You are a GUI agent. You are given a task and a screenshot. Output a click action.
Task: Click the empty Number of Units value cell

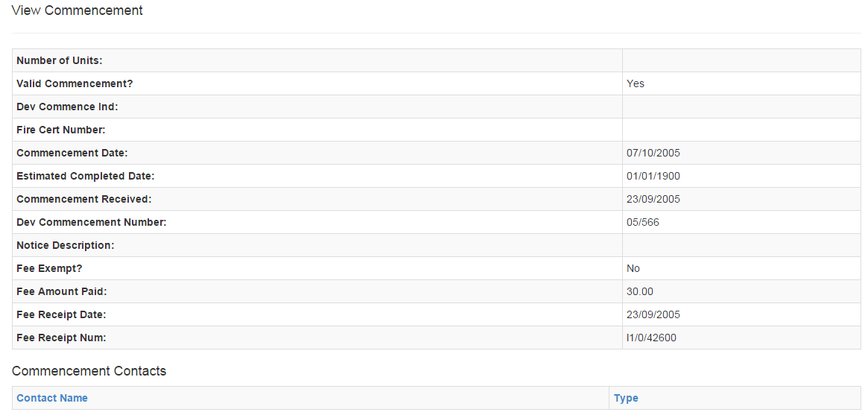click(x=741, y=60)
